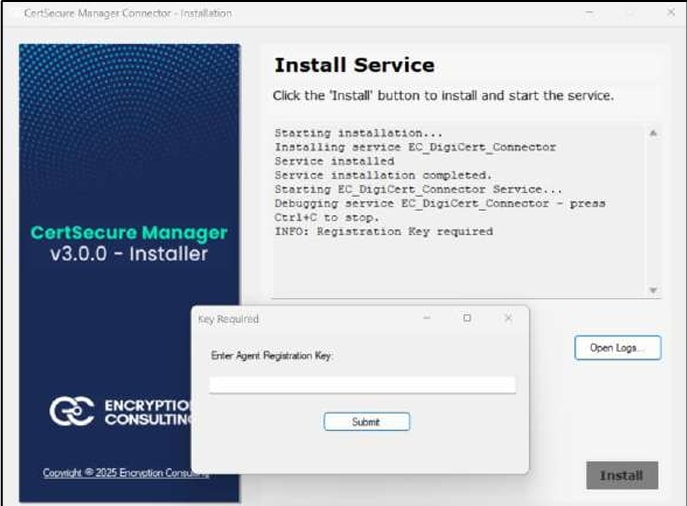Image resolution: width=687 pixels, height=506 pixels.
Task: Maximize the Key Required dialog
Action: pyautogui.click(x=467, y=318)
